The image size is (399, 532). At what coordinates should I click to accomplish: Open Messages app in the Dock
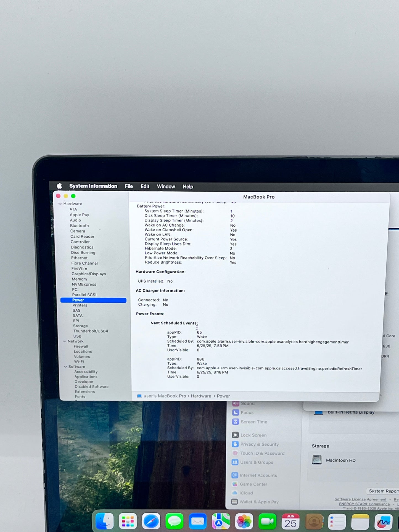point(174,522)
